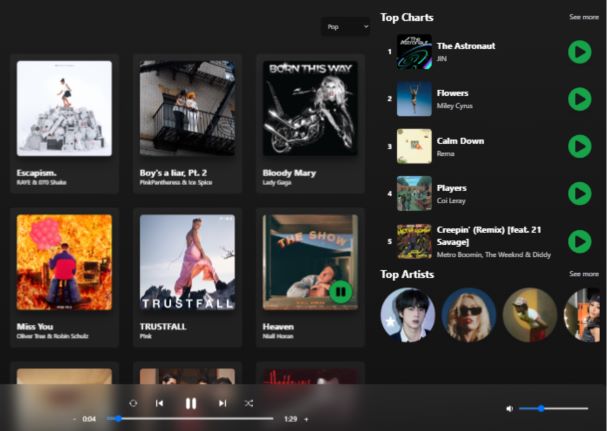Open first Top Artists avatar, dark-haired man

pyautogui.click(x=408, y=315)
